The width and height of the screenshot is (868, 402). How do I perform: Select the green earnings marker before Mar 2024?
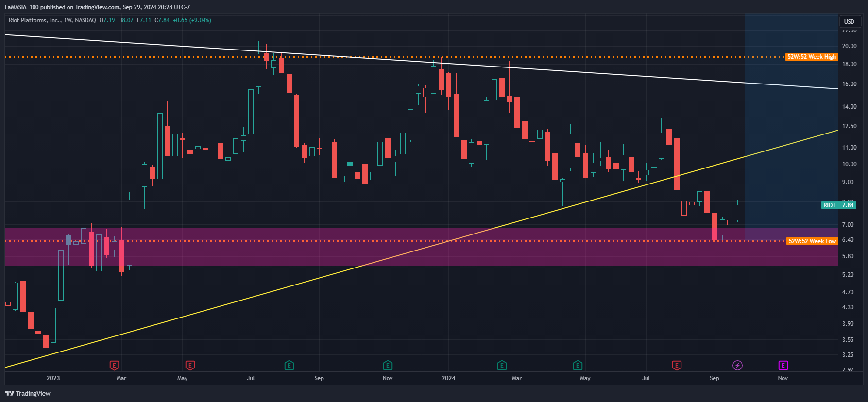(502, 365)
